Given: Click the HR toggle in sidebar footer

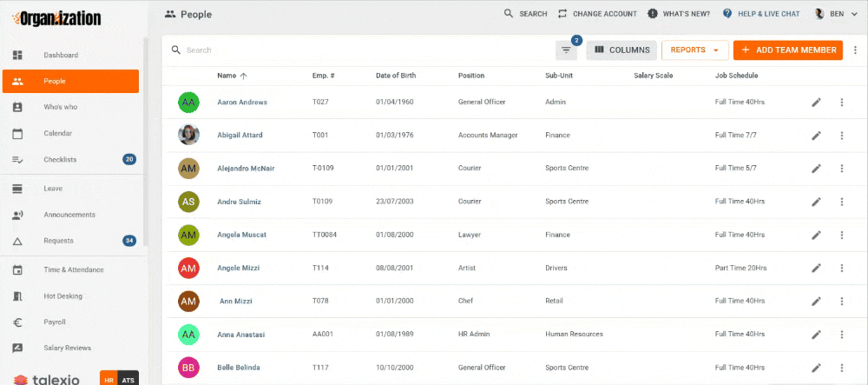Looking at the screenshot, I should [110, 380].
